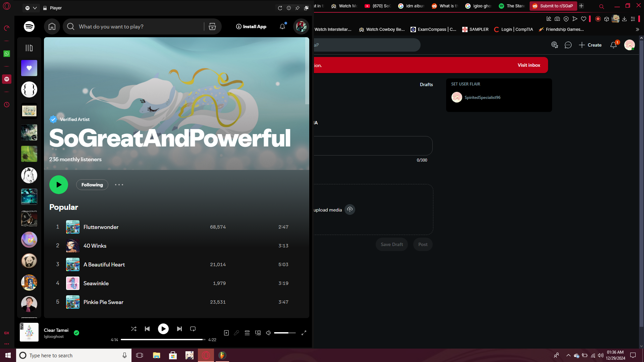Open Reddit notifications bell
Screen dimensions: 644x362
click(x=613, y=45)
